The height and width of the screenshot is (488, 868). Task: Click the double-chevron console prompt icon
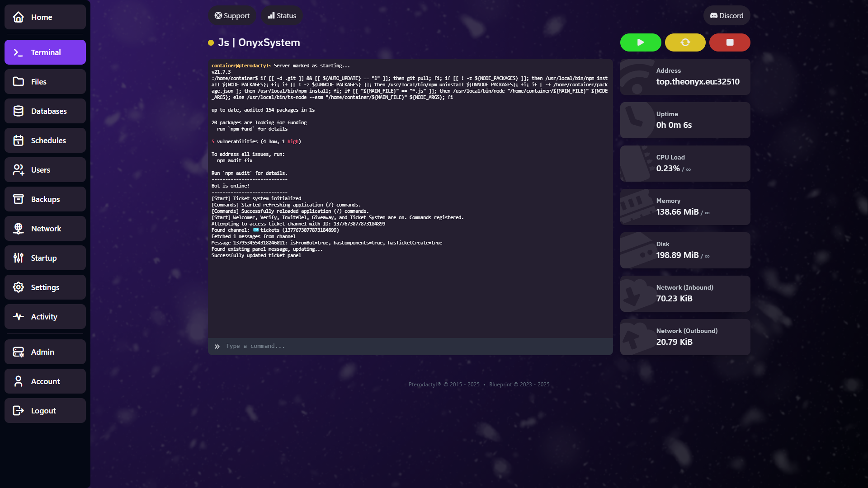217,347
